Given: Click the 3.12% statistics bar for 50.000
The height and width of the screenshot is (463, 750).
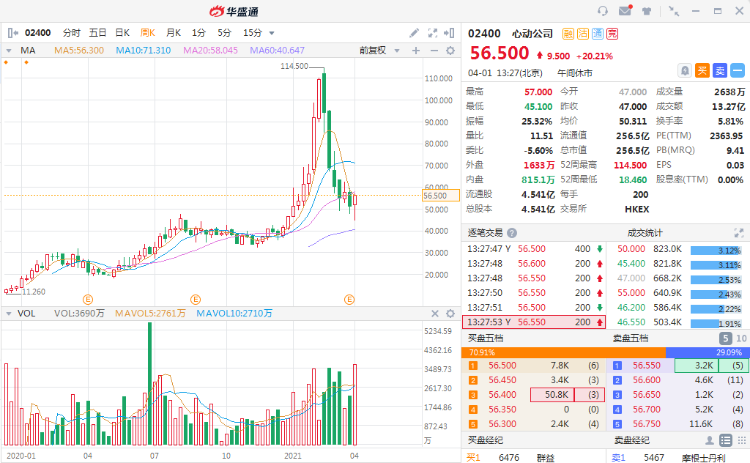Looking at the screenshot, I should click(716, 250).
